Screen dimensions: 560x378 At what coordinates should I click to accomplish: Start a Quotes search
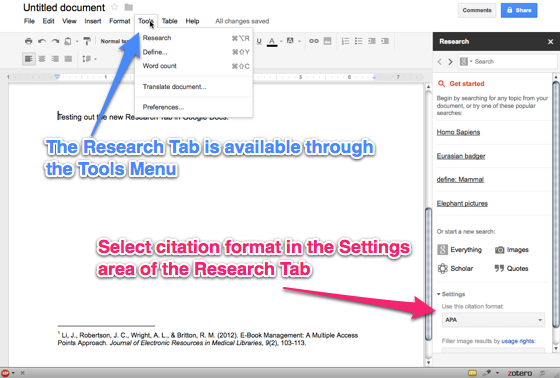tap(511, 268)
